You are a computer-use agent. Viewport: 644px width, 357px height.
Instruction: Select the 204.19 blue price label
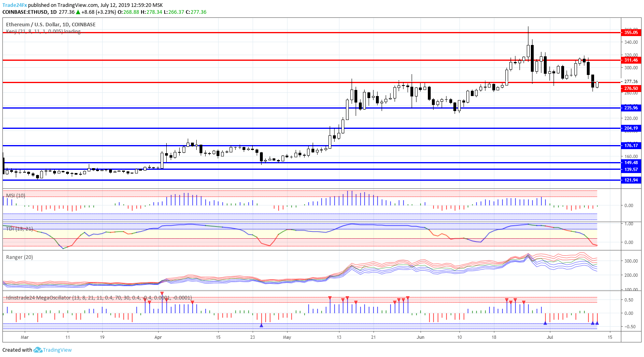[631, 128]
